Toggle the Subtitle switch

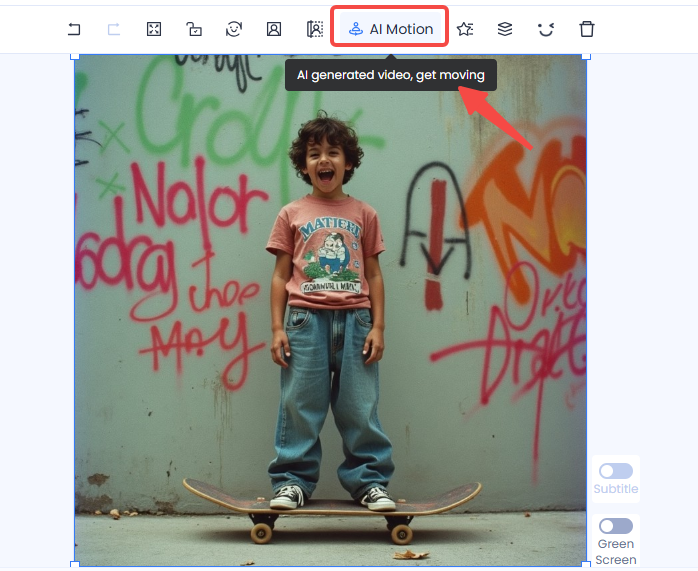(615, 471)
